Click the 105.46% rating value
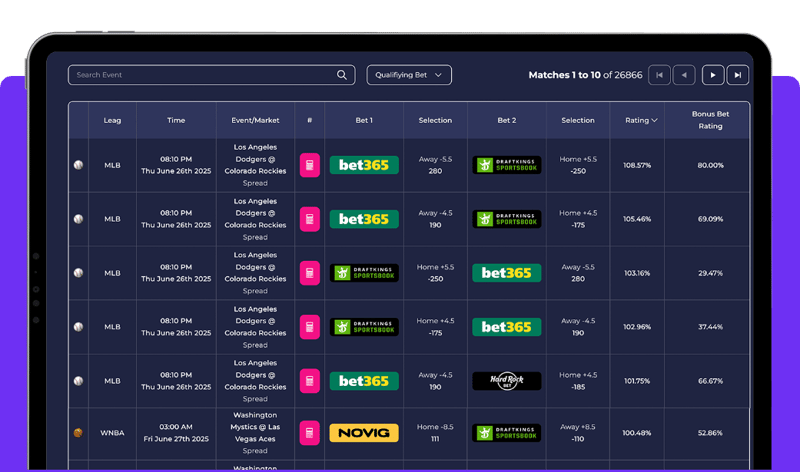800x472 pixels. coord(637,219)
